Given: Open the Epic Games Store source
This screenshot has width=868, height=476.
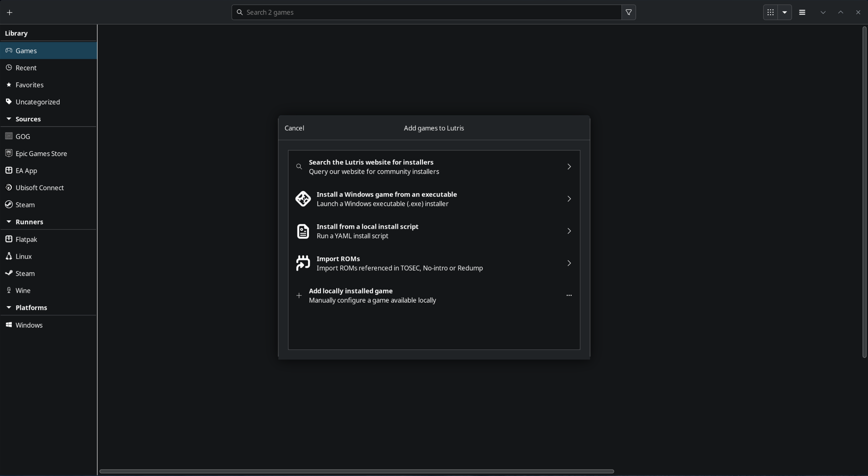Looking at the screenshot, I should click(x=41, y=154).
